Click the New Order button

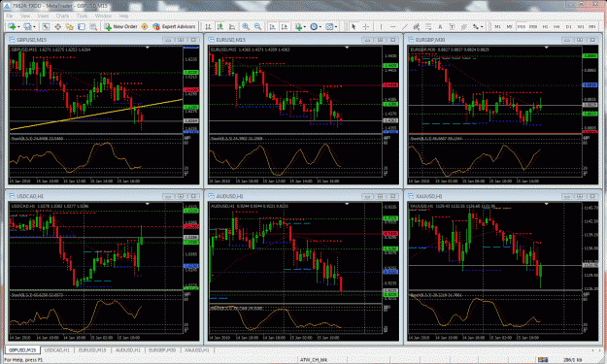click(120, 26)
